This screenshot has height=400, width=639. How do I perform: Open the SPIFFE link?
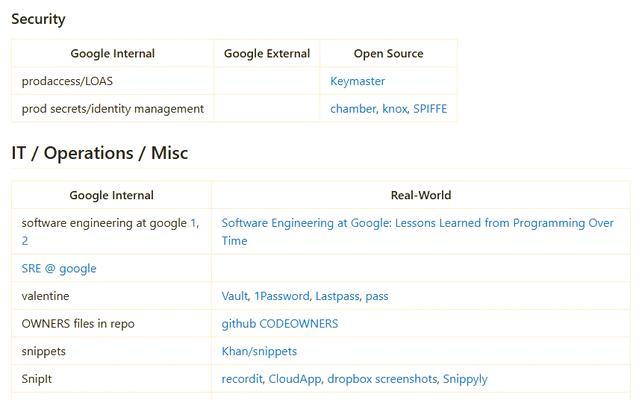(430, 109)
